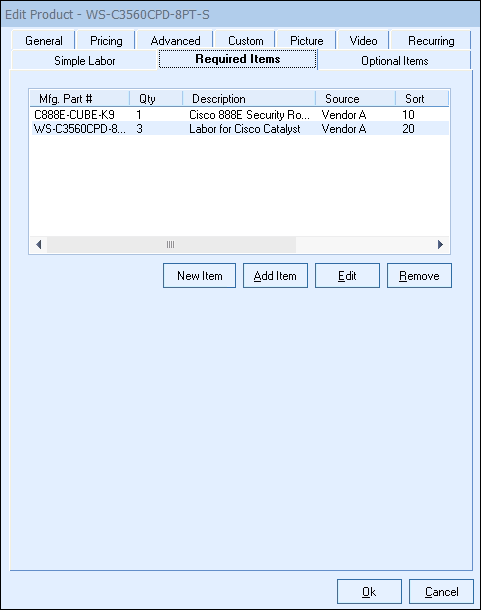The image size is (481, 610).
Task: Click Edit for the selected item
Action: pos(347,275)
